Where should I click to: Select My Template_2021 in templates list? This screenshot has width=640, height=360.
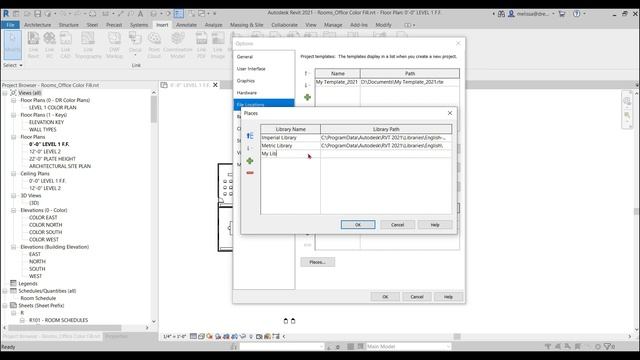click(337, 82)
